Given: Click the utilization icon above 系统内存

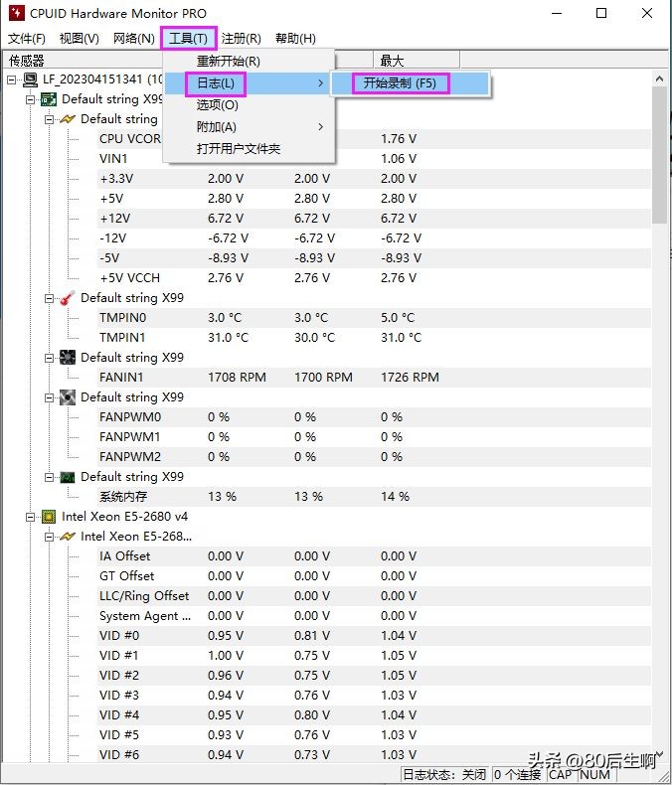Looking at the screenshot, I should point(68,477).
